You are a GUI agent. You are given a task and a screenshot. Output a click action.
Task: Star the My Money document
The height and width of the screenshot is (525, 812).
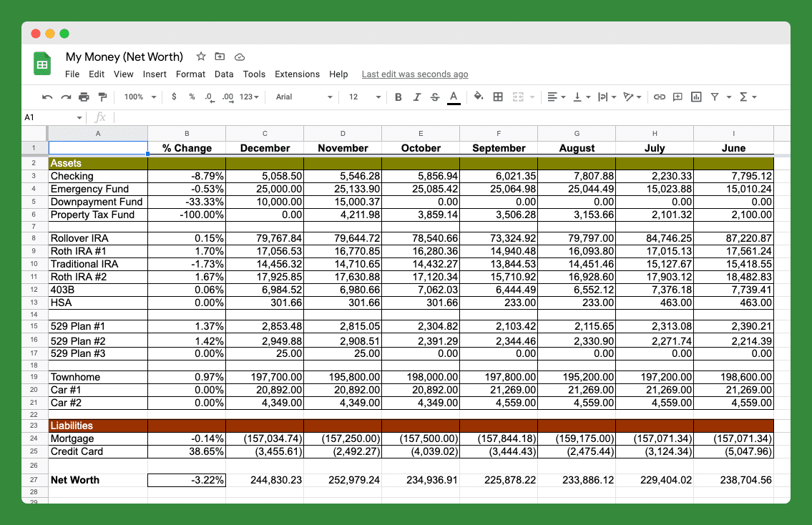[201, 57]
